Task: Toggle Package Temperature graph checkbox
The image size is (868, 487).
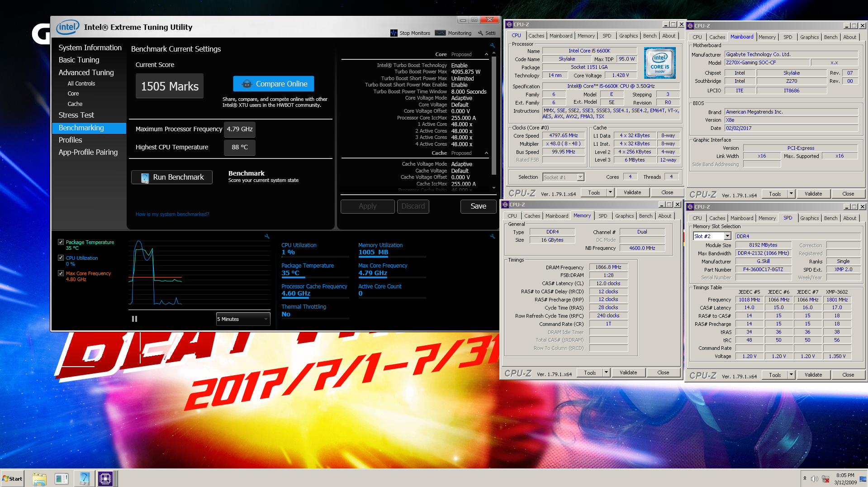Action: [x=61, y=242]
